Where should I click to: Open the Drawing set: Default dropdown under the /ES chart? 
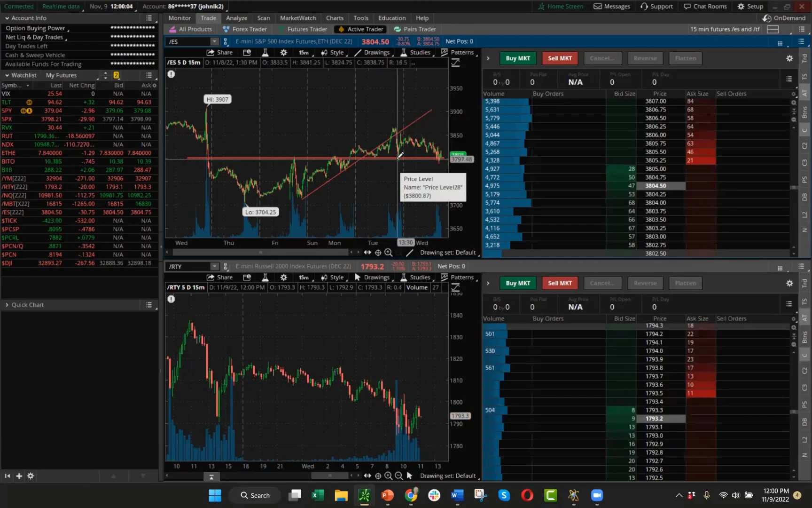point(449,253)
